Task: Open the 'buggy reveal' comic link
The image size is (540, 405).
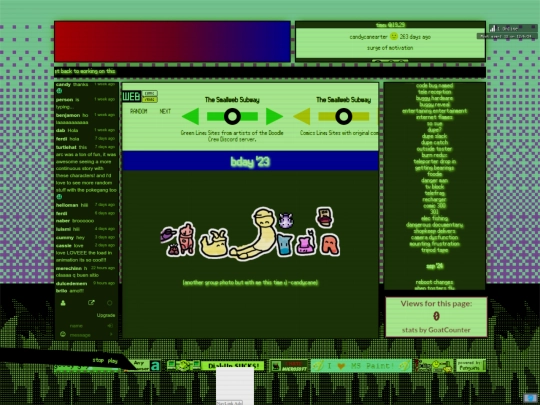Action: click(434, 104)
